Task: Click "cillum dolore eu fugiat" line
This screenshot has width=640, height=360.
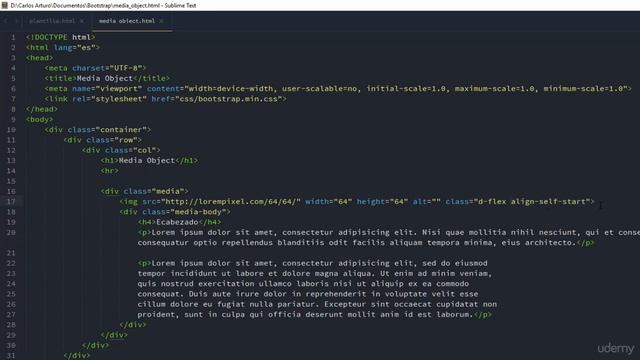Action: click(317, 304)
